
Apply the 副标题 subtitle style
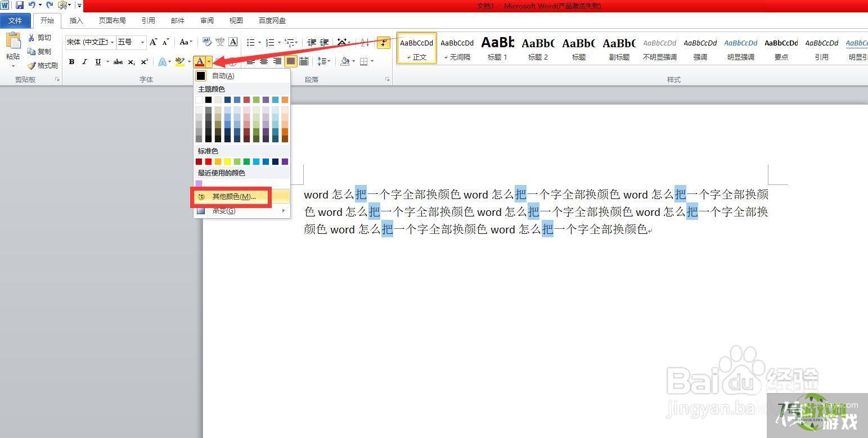click(619, 48)
